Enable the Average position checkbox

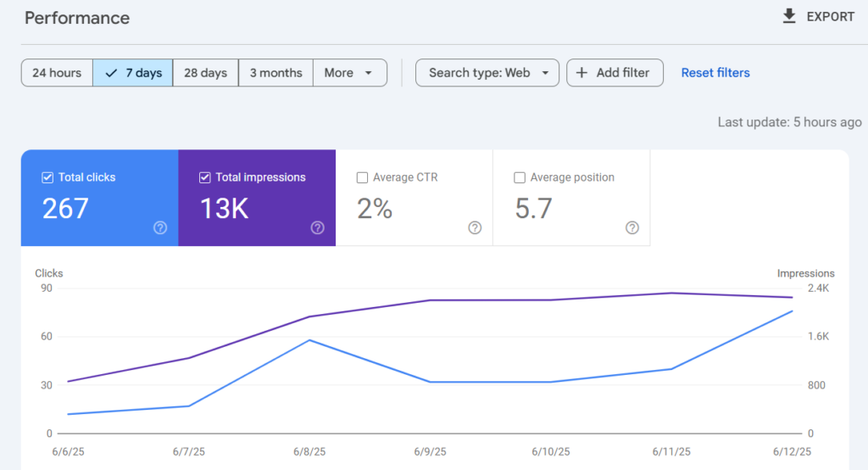tap(520, 177)
